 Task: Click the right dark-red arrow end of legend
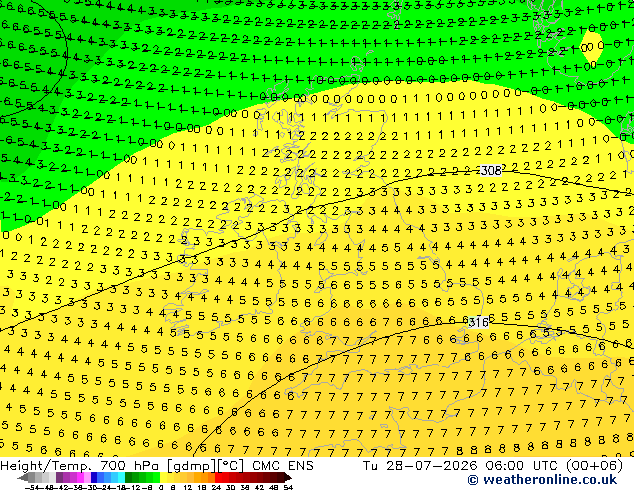[288, 478]
